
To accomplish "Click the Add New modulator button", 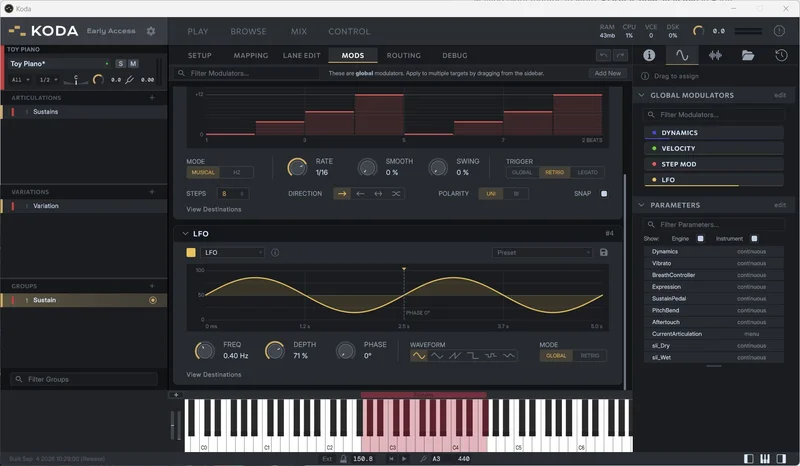I will click(608, 73).
